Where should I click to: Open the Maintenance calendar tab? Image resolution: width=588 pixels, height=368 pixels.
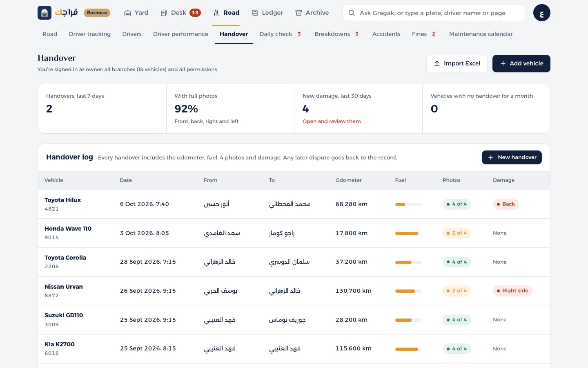[x=481, y=34]
